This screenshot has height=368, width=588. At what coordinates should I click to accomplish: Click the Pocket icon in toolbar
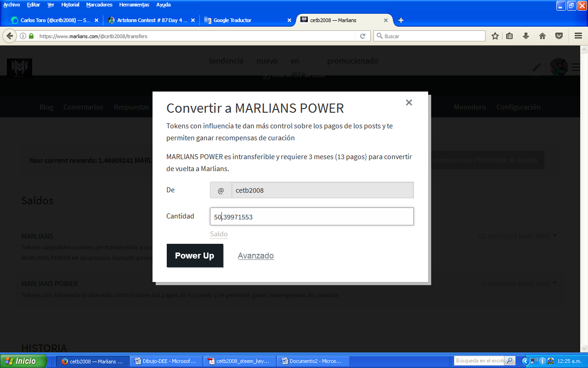[559, 36]
